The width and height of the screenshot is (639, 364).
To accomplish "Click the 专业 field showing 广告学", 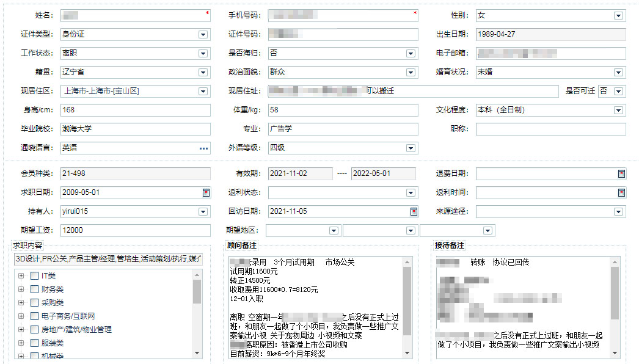I will pyautogui.click(x=343, y=129).
